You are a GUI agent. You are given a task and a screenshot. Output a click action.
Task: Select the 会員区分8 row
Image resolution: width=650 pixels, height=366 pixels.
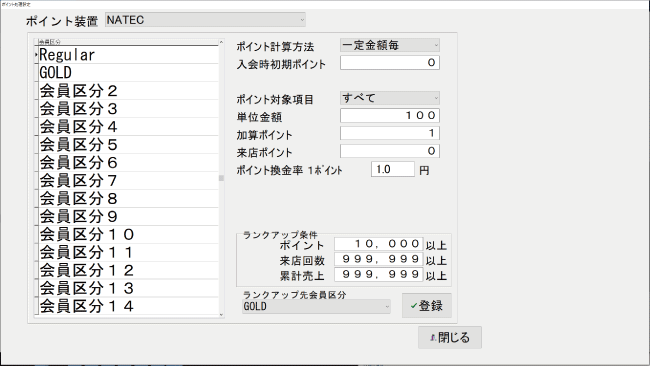(x=129, y=199)
